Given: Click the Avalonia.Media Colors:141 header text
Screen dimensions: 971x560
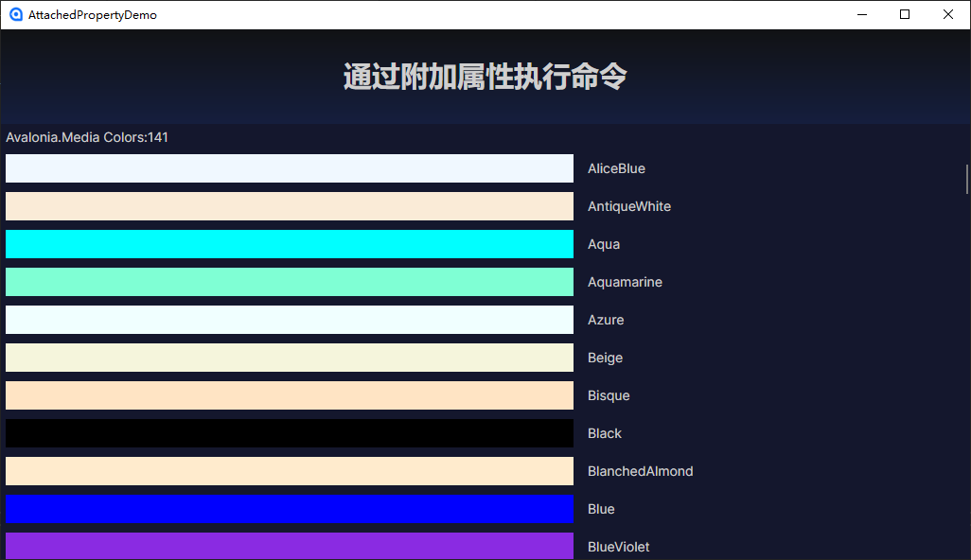Looking at the screenshot, I should pos(87,136).
